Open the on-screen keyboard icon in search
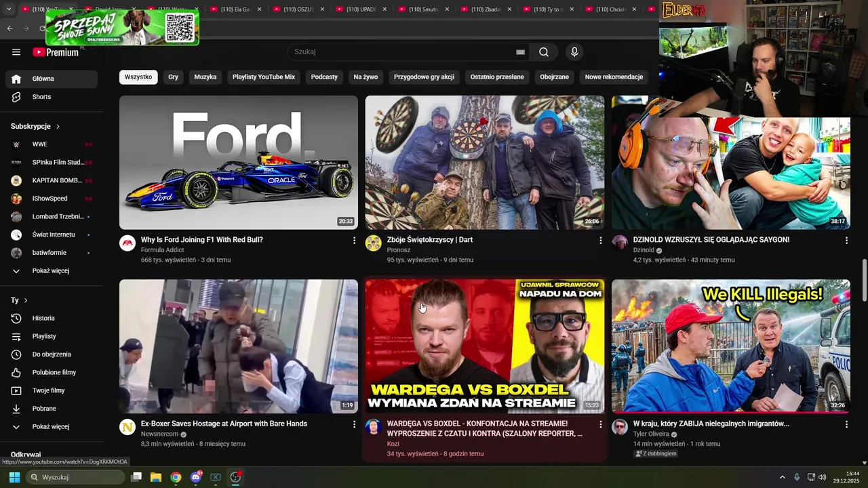 tap(520, 52)
